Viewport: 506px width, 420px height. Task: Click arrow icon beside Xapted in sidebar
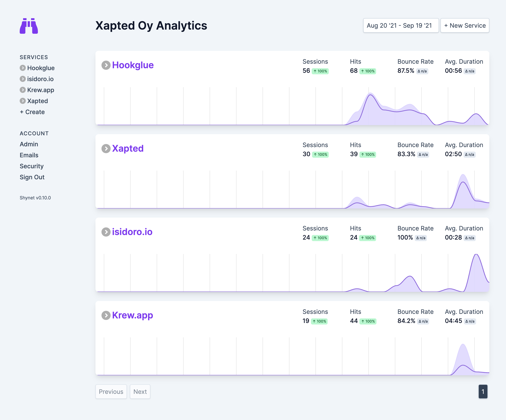pyautogui.click(x=23, y=101)
